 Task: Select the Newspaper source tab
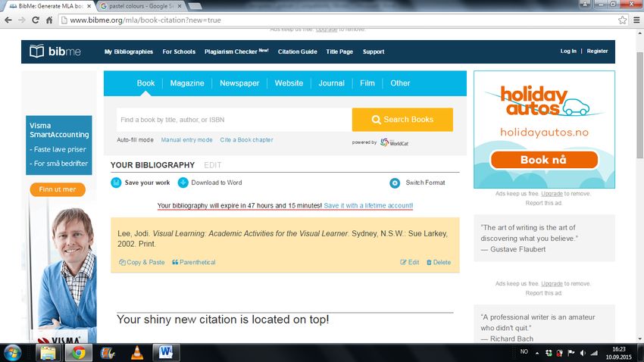point(239,83)
